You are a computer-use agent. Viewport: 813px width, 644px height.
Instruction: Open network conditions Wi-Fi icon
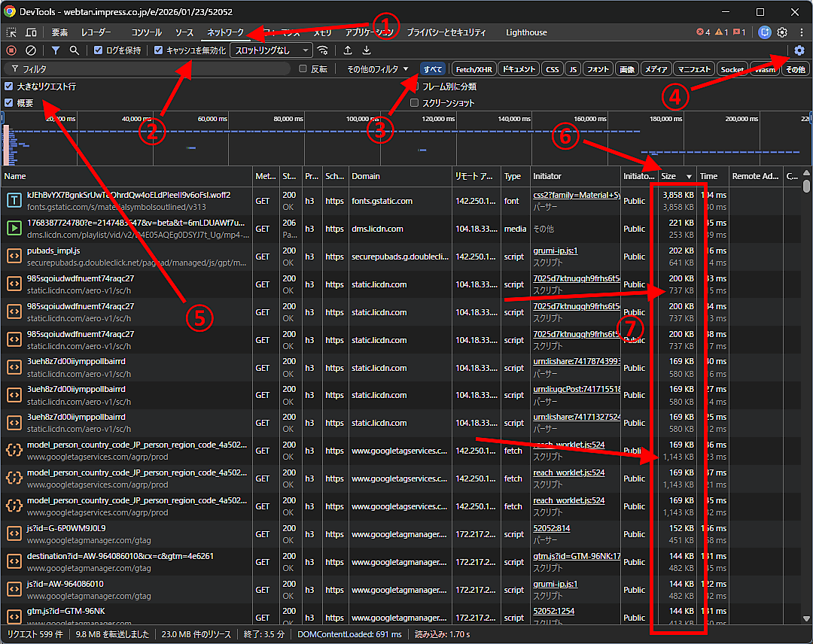(x=323, y=50)
